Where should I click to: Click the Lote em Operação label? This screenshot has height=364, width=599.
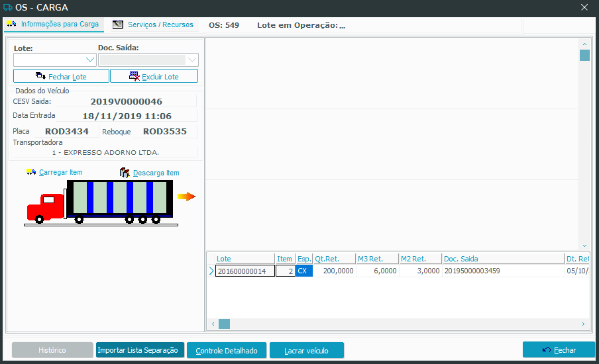coord(301,25)
